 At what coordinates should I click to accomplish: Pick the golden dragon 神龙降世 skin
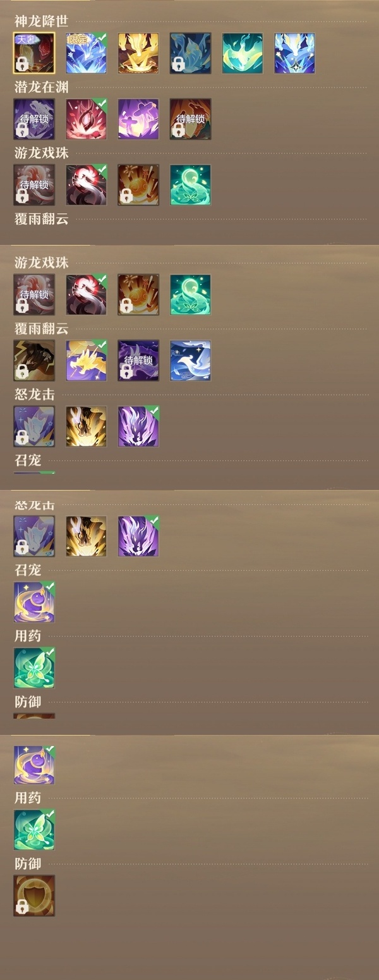[x=138, y=53]
